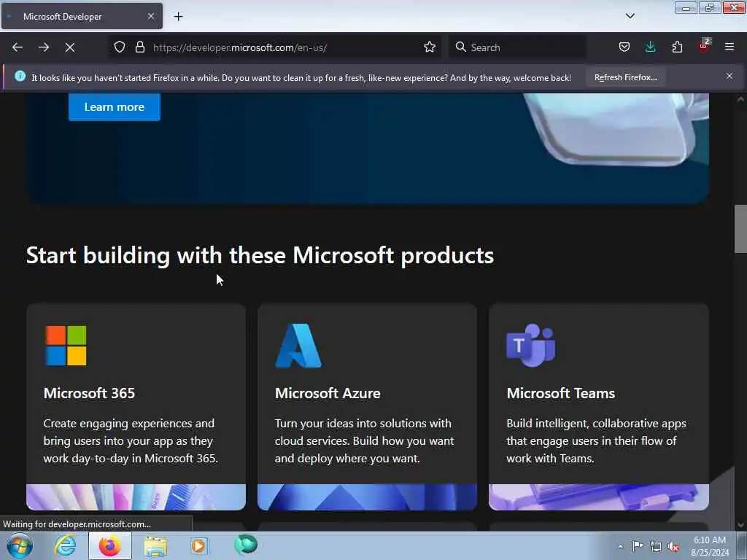The height and width of the screenshot is (560, 747).
Task: Click 'Turn your ideas into solutions' text
Action: (365, 441)
